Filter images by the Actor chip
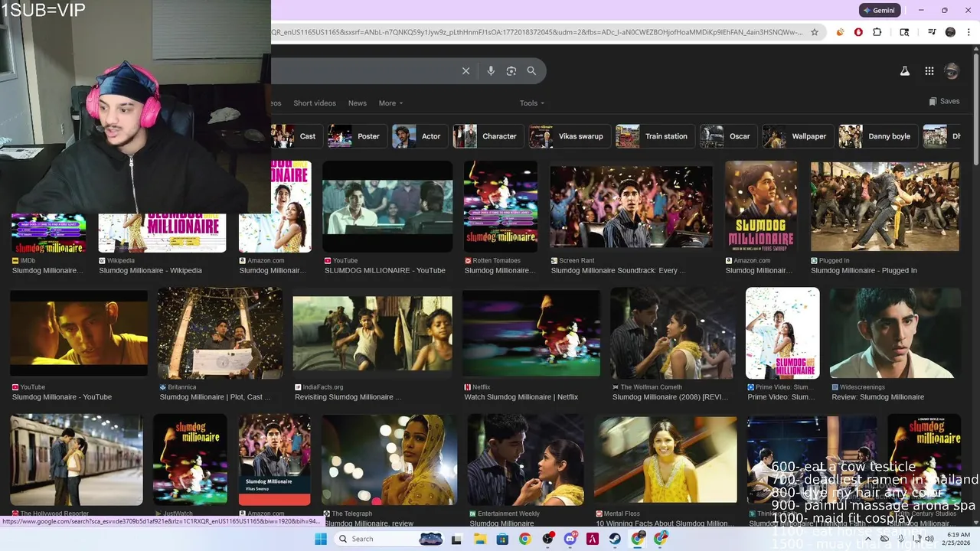The image size is (980, 551). [x=419, y=136]
